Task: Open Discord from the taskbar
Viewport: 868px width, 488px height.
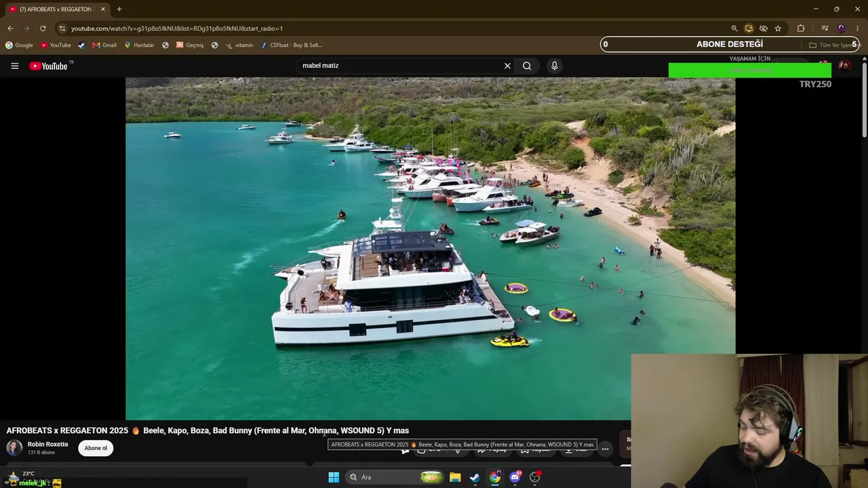Action: 515,477
